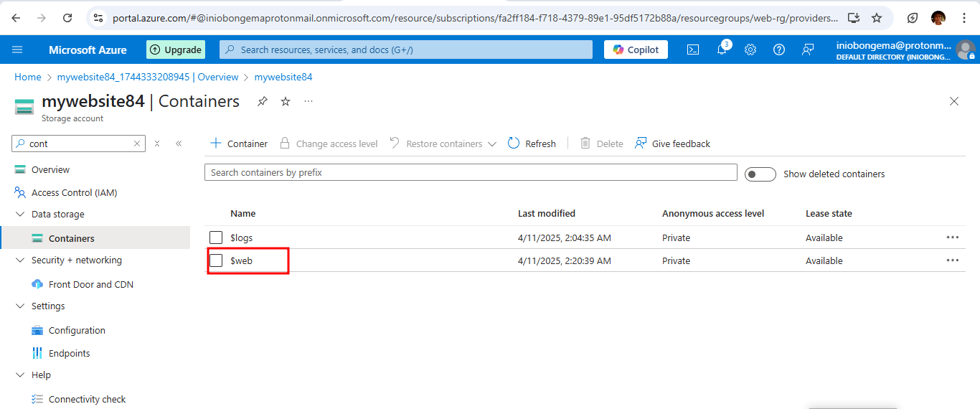Image resolution: width=980 pixels, height=409 pixels.
Task: Click the top bar feedback icon
Action: coord(808,50)
